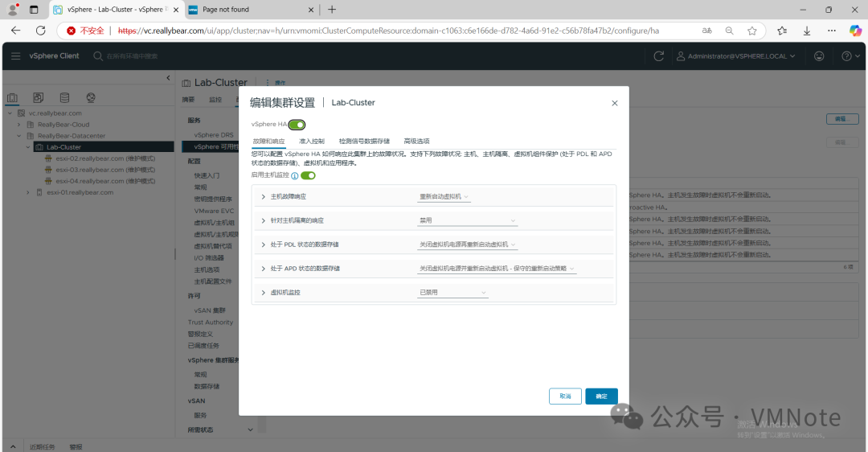
Task: Expand the esxi-01.reallybear.com tree node
Action: 27,193
